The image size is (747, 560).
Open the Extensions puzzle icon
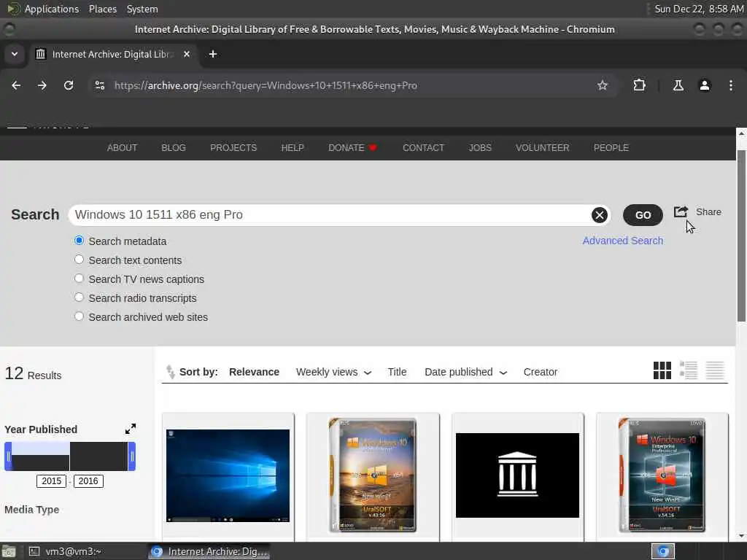pyautogui.click(x=639, y=85)
